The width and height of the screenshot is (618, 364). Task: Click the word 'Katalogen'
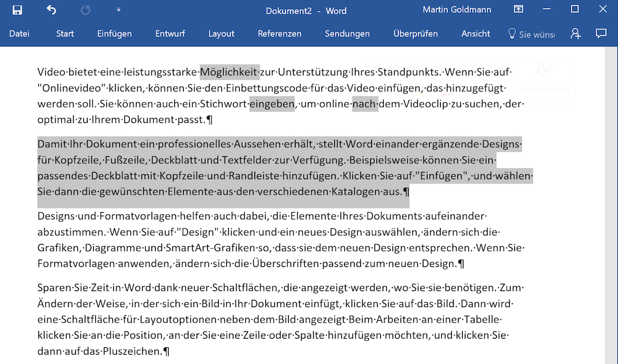pyautogui.click(x=356, y=192)
